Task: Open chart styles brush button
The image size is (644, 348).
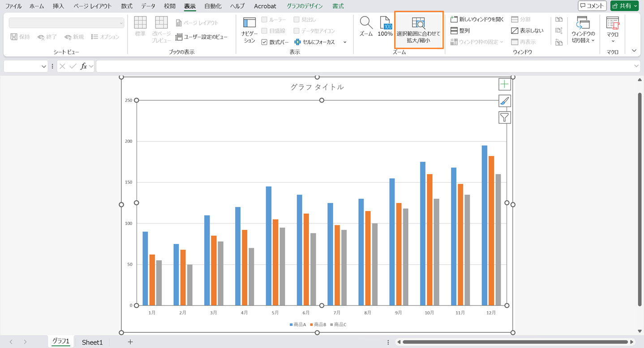Action: coord(505,101)
